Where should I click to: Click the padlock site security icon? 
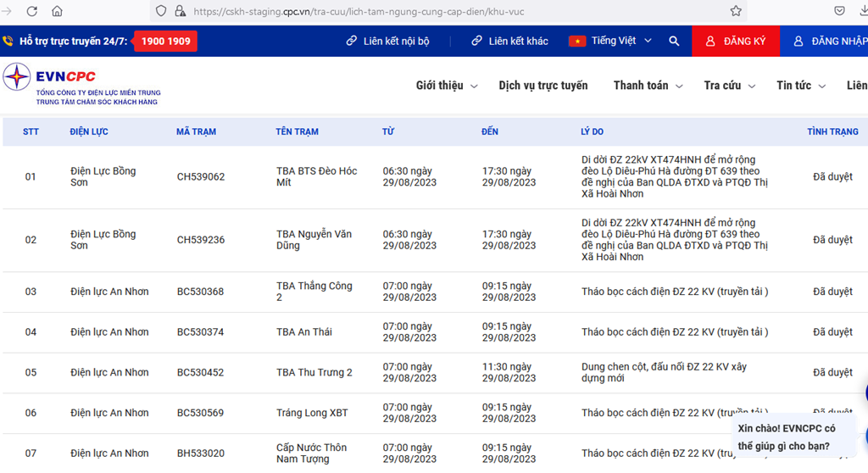coord(180,11)
